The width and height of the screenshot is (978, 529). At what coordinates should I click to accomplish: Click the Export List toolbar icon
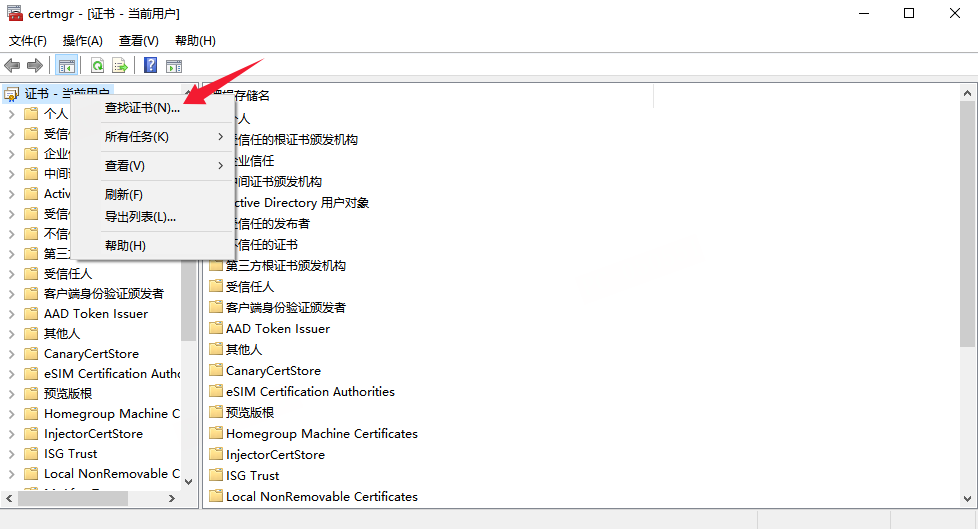[x=120, y=66]
